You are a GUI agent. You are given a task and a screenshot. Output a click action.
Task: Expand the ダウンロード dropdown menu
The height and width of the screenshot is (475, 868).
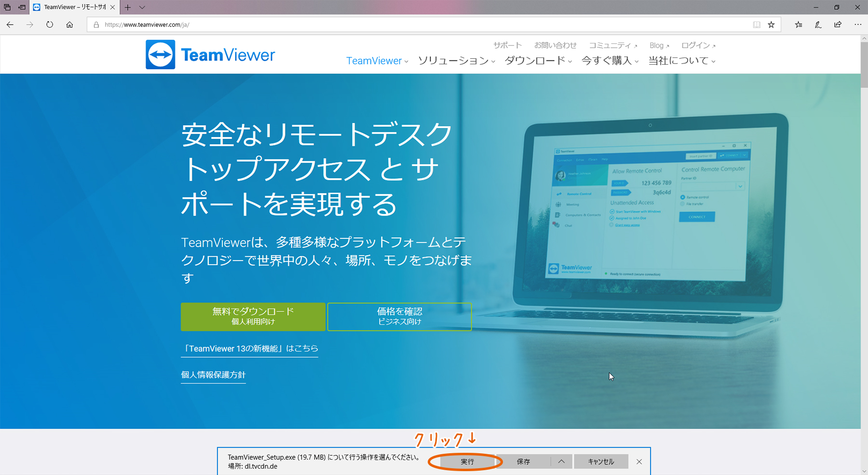(538, 61)
